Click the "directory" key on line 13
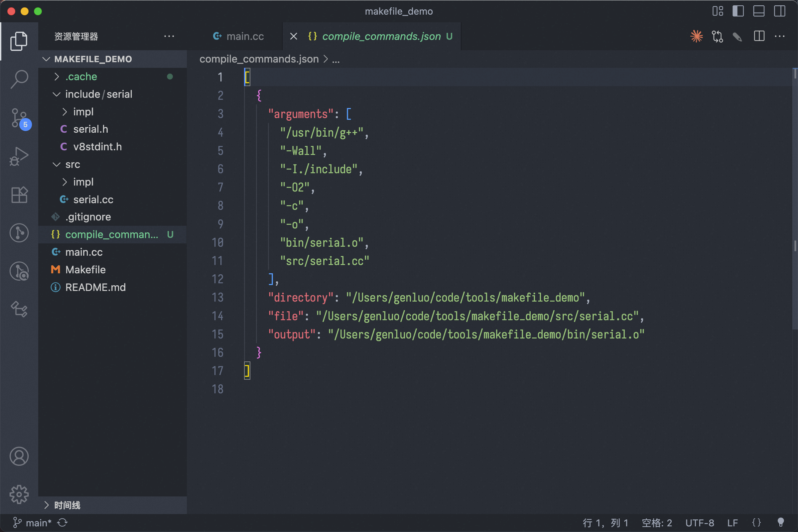The image size is (798, 532). [301, 298]
